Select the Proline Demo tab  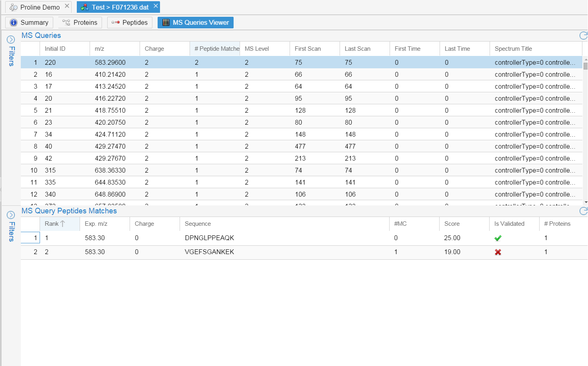(x=36, y=7)
